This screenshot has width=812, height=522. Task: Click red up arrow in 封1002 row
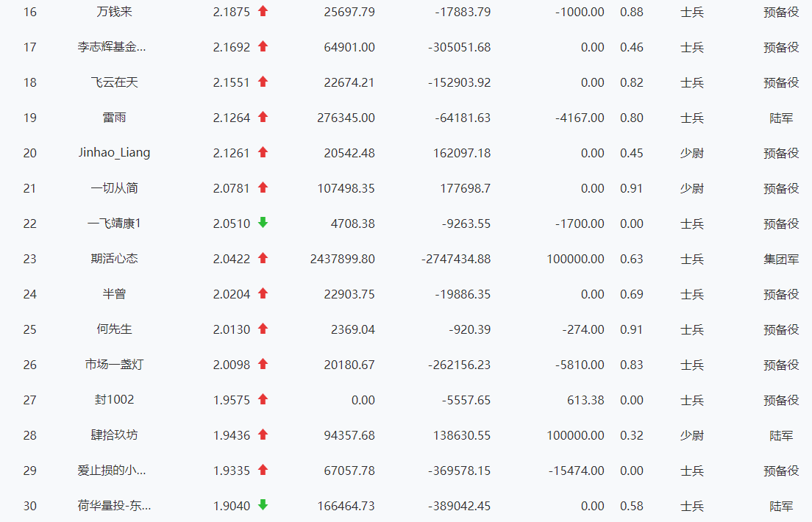(263, 399)
